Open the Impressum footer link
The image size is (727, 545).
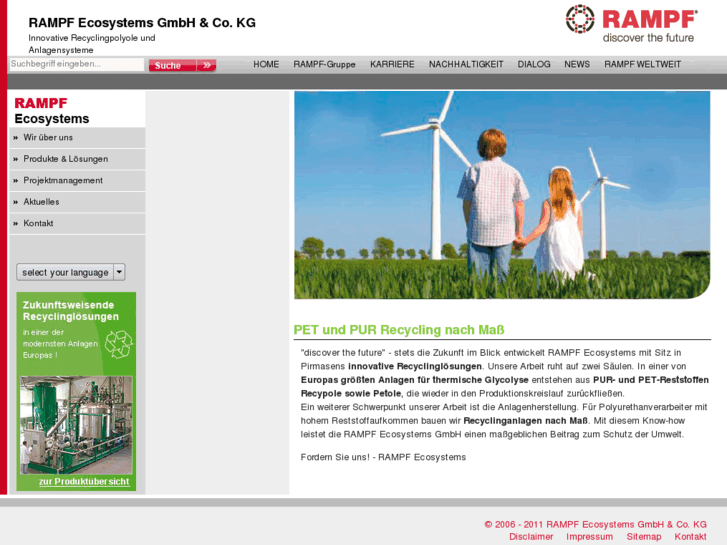pyautogui.click(x=589, y=537)
